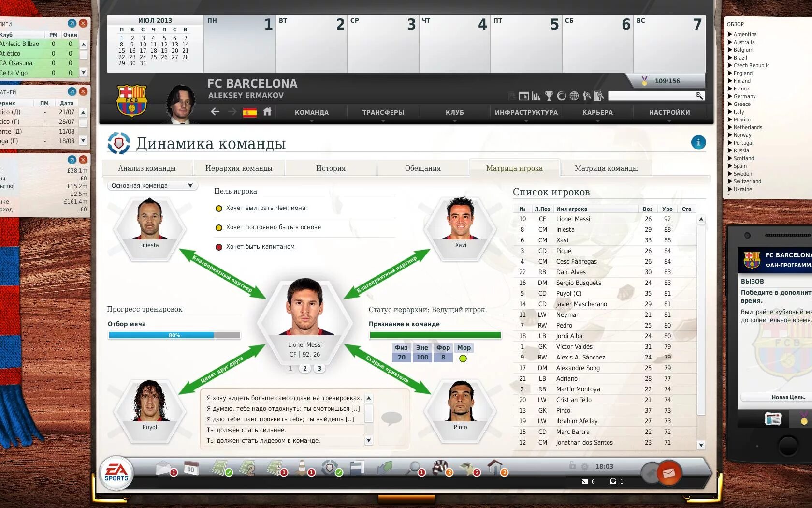Click the globe icon in header toolbar
The image size is (812, 508).
click(574, 96)
